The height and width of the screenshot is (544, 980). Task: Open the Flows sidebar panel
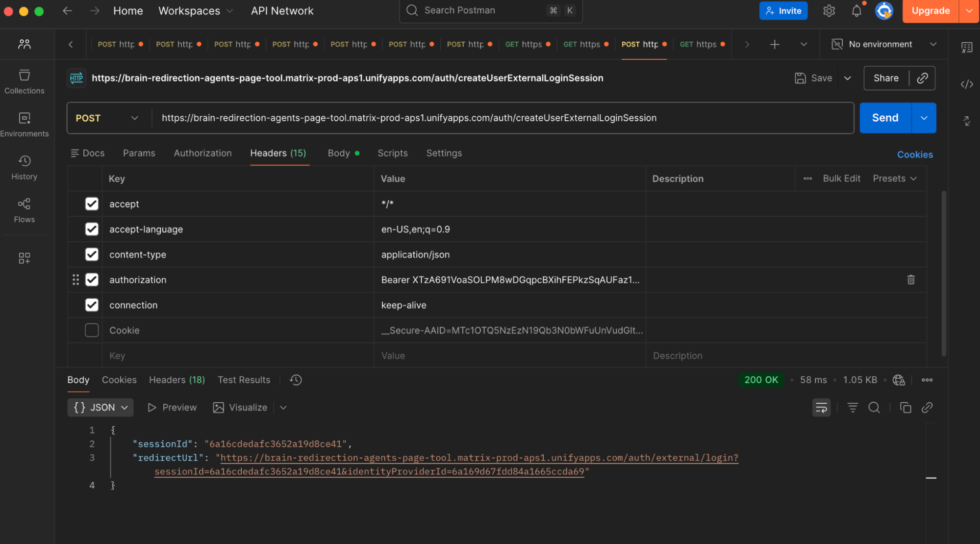24,210
